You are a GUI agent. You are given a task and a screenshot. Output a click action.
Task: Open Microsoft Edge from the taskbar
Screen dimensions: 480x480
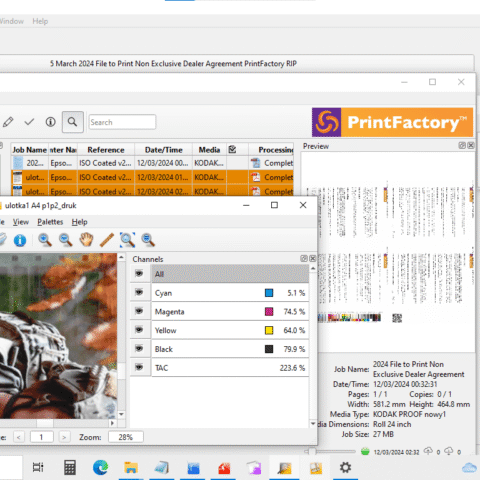pos(101,467)
